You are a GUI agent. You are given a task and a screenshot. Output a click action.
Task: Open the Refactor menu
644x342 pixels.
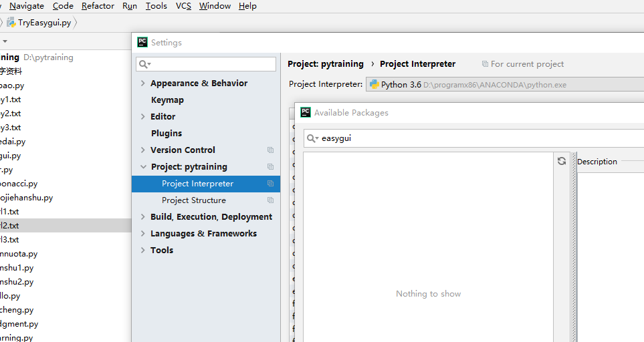tap(98, 6)
